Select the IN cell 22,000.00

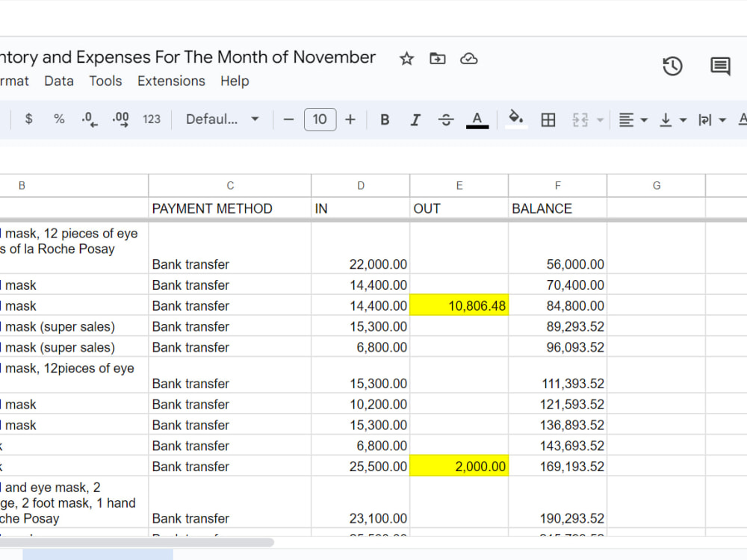(361, 248)
